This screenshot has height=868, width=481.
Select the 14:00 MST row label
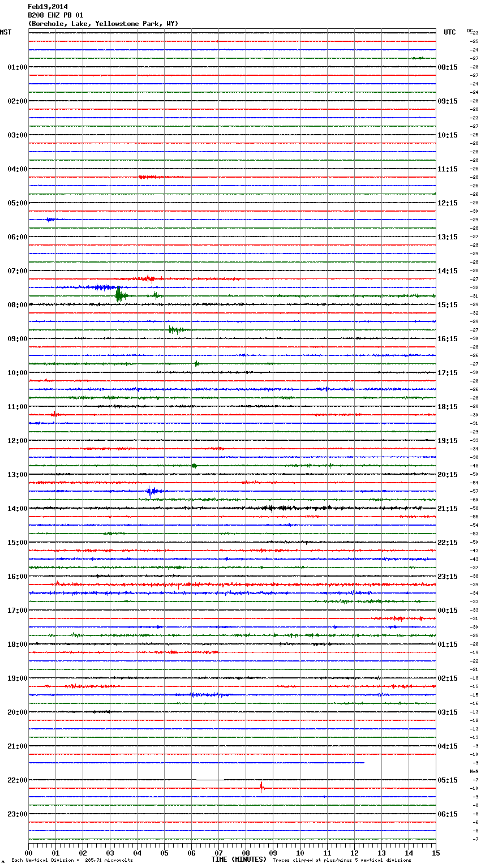click(18, 509)
